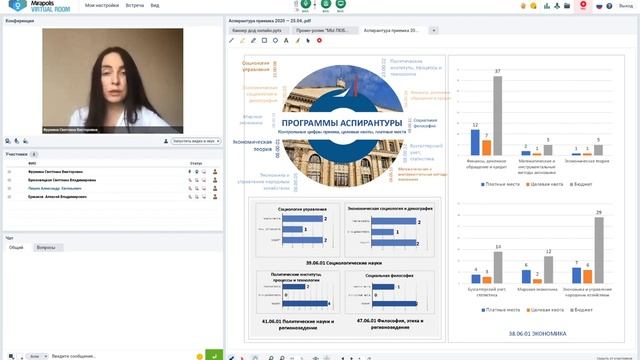This screenshot has width=640, height=360.
Task: Click the Выход logout link
Action: [x=626, y=6]
